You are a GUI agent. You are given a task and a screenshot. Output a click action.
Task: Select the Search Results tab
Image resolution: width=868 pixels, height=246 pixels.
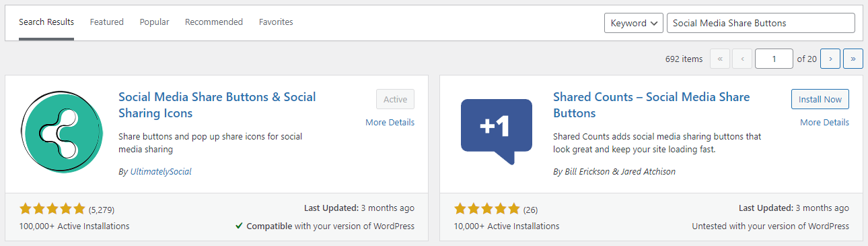pos(46,22)
